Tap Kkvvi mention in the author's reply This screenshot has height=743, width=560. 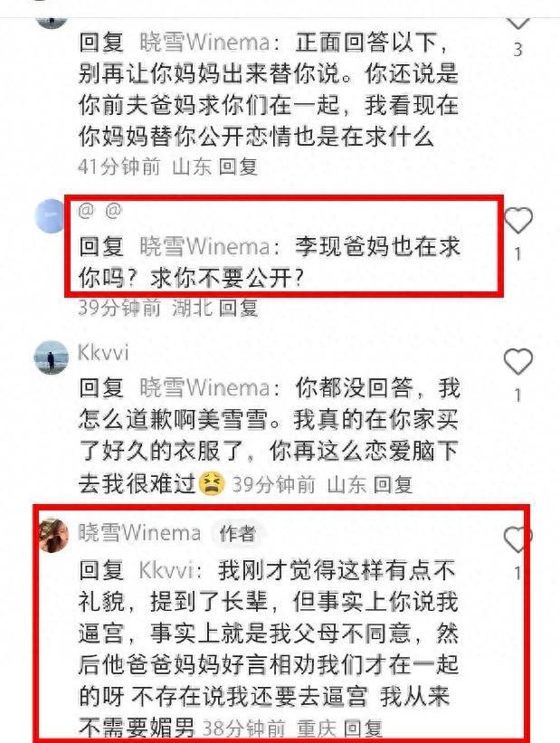tap(166, 570)
